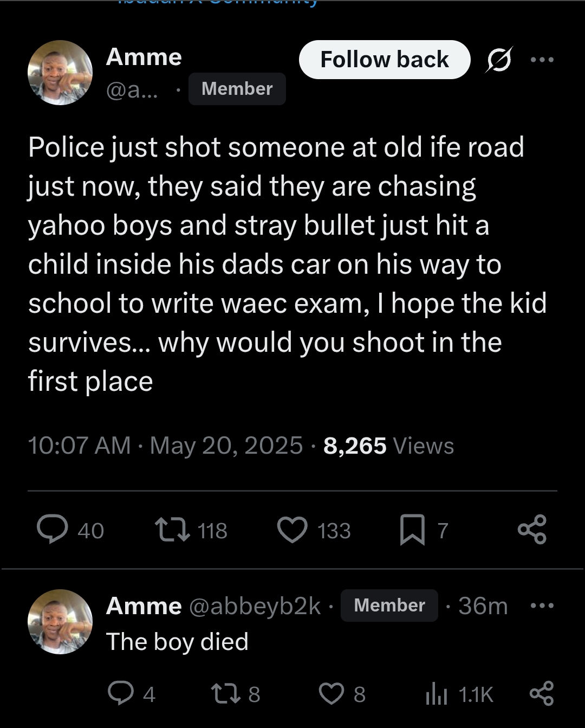585x728 pixels.
Task: Click the Follow back button
Action: [384, 60]
